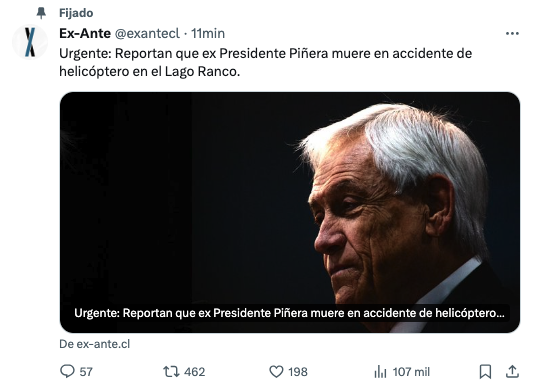The height and width of the screenshot is (386, 533).
Task: Click the 198 likes count
Action: (x=298, y=372)
